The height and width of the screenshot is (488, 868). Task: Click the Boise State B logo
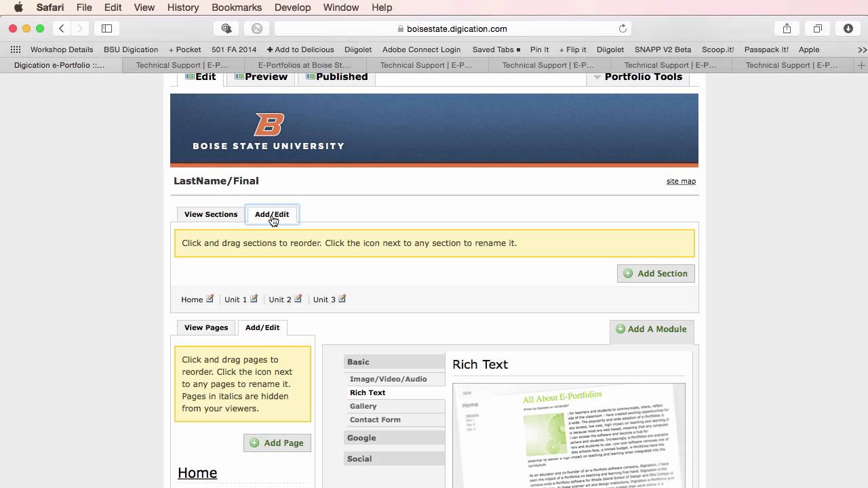click(x=269, y=125)
